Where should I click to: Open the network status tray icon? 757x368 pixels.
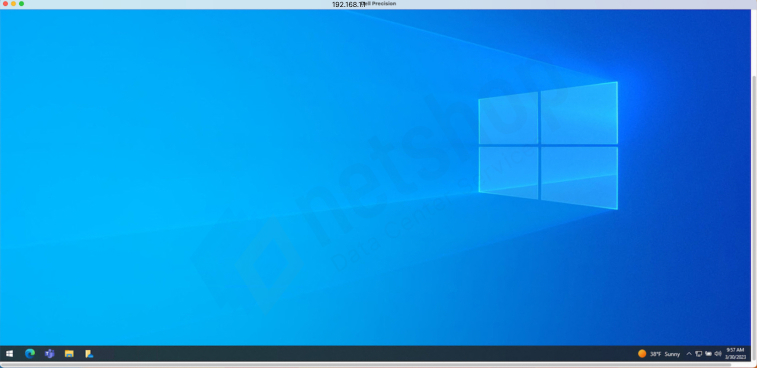699,354
